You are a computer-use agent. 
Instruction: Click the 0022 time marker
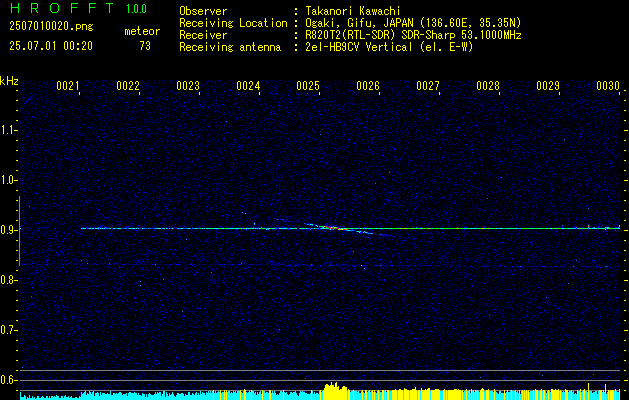pos(128,86)
